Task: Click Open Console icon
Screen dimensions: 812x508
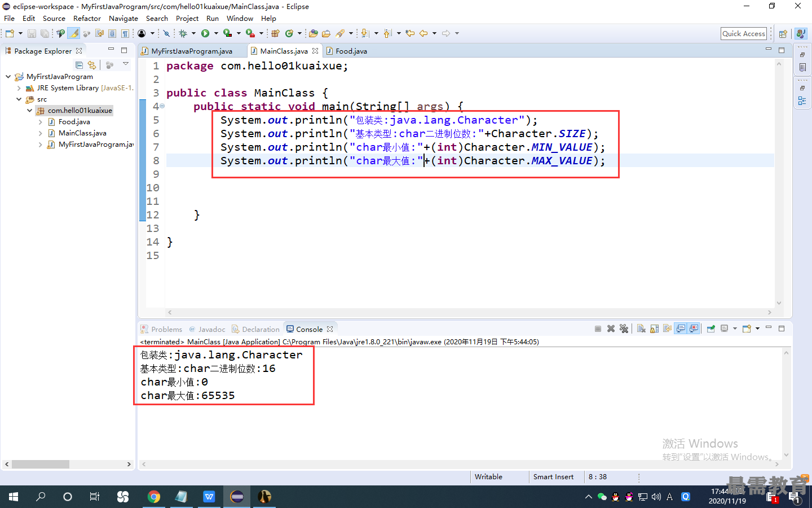Action: [747, 329]
